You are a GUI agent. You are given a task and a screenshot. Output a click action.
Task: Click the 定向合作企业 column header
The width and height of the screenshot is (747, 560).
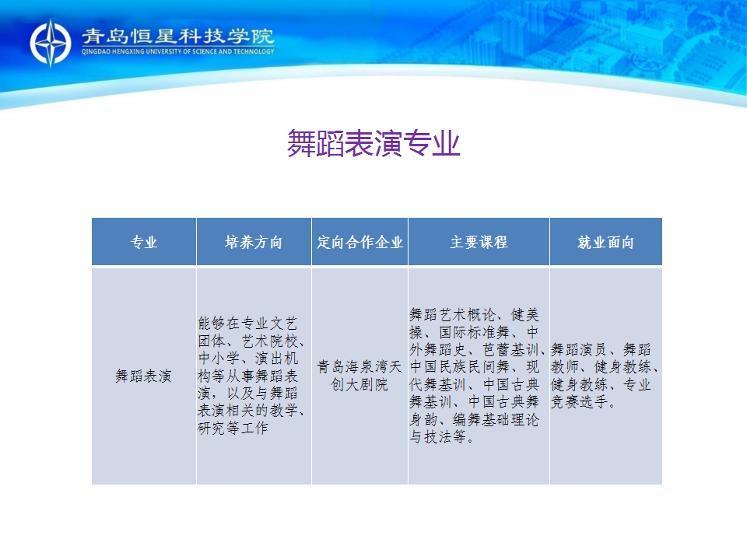359,242
